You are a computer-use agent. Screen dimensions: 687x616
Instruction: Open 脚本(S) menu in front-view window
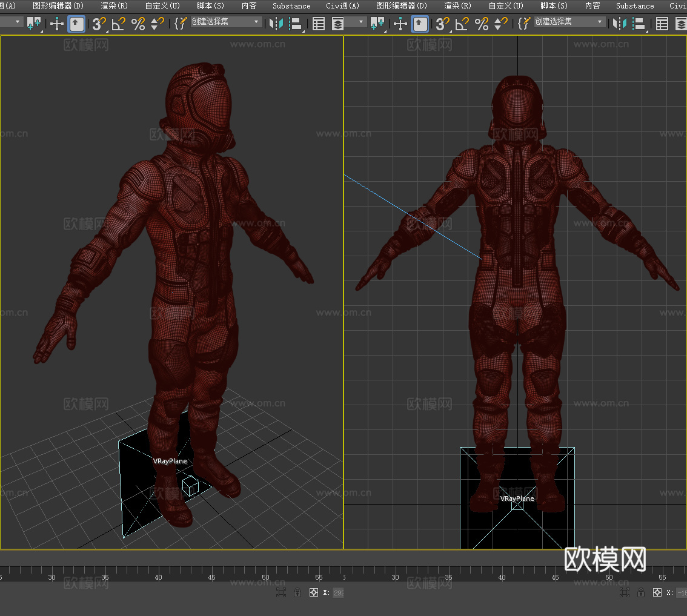(554, 5)
